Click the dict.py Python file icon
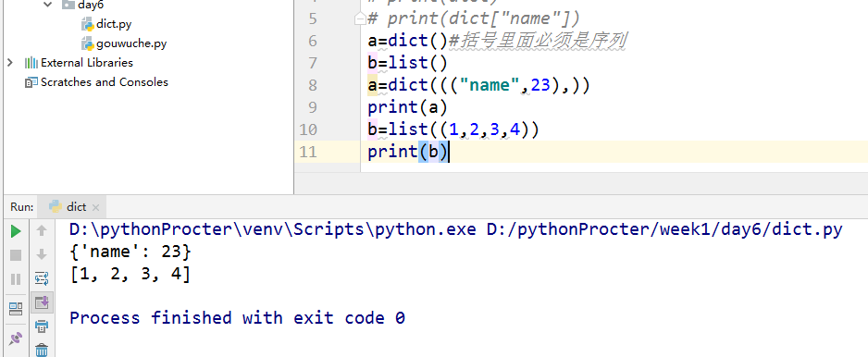This screenshot has height=357, width=868. 88,24
